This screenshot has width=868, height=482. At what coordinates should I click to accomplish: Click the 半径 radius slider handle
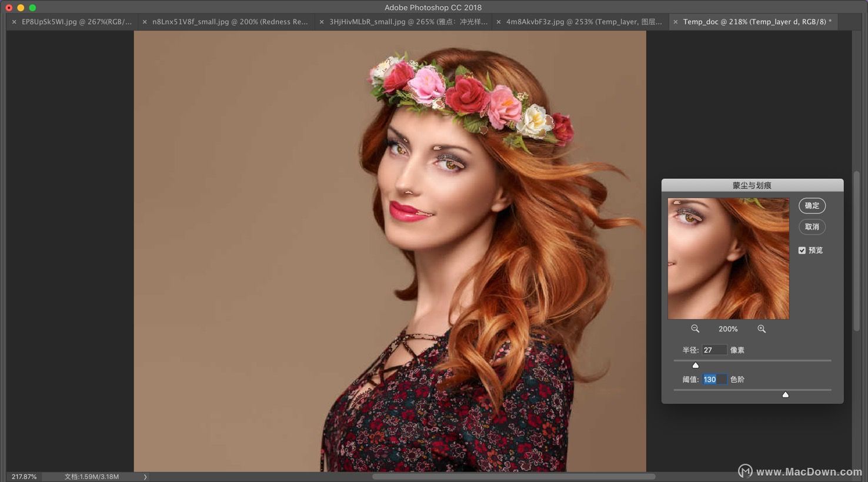pos(696,365)
